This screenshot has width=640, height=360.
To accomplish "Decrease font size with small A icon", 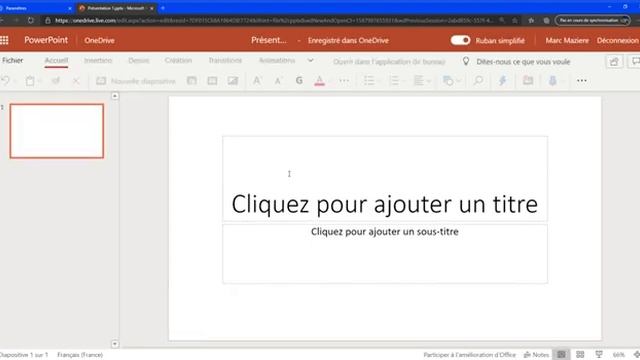I will [x=278, y=81].
